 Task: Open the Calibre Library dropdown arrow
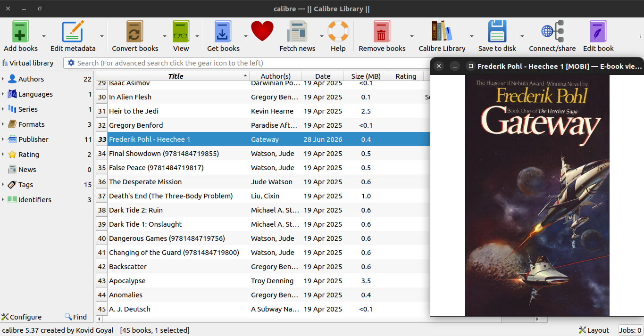(x=471, y=36)
